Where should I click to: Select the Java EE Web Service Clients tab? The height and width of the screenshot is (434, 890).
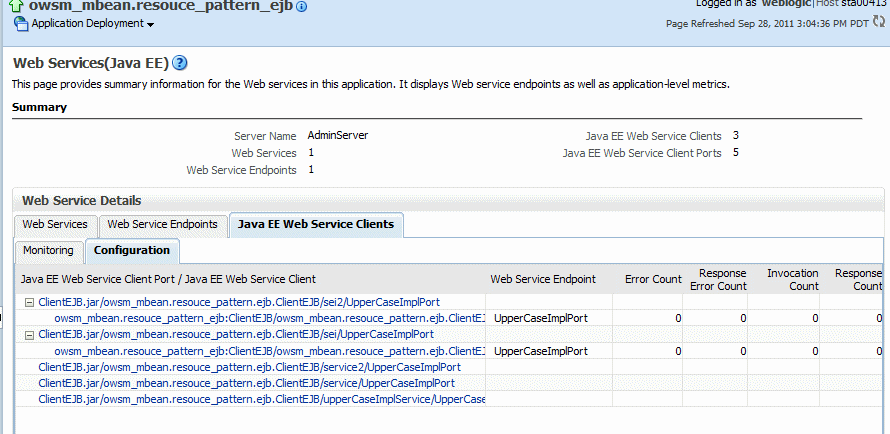click(315, 225)
